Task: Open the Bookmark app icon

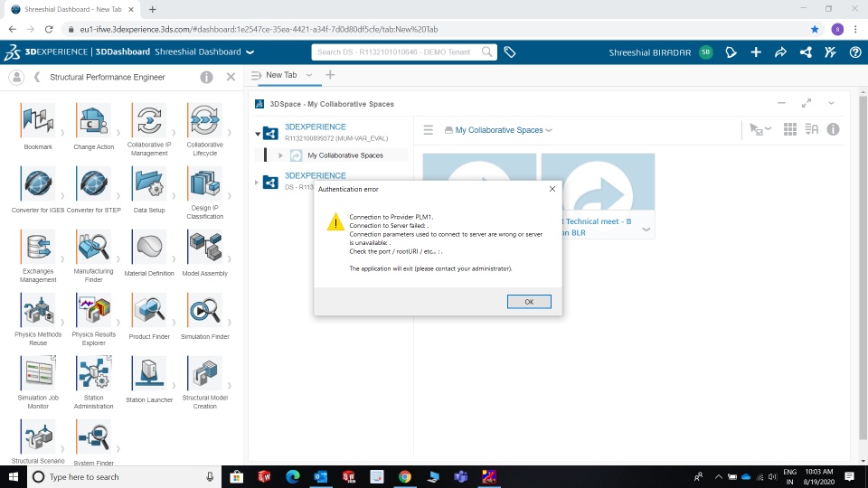Action: 38,120
